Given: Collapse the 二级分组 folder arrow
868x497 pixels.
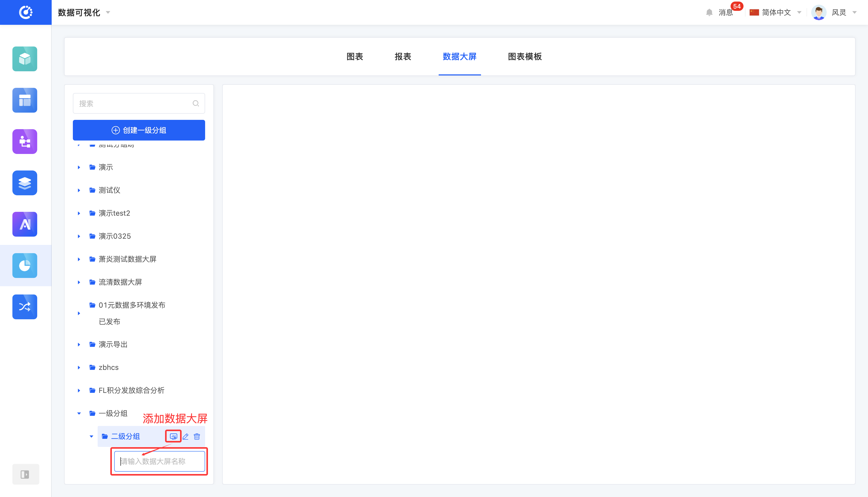Looking at the screenshot, I should tap(91, 436).
